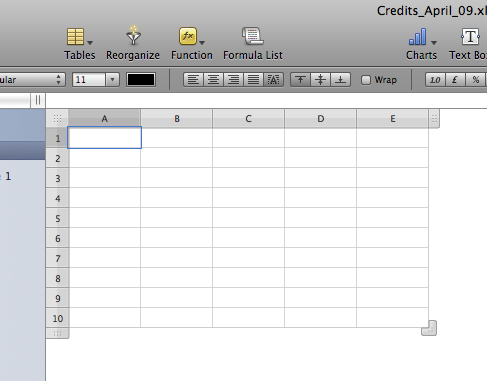
Task: Select column B header
Action: pyautogui.click(x=177, y=118)
